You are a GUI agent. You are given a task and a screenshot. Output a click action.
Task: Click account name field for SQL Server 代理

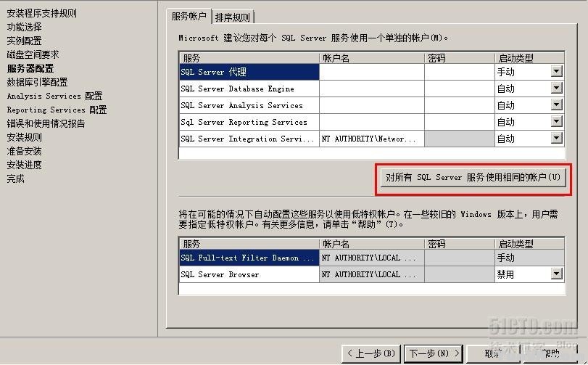[372, 72]
